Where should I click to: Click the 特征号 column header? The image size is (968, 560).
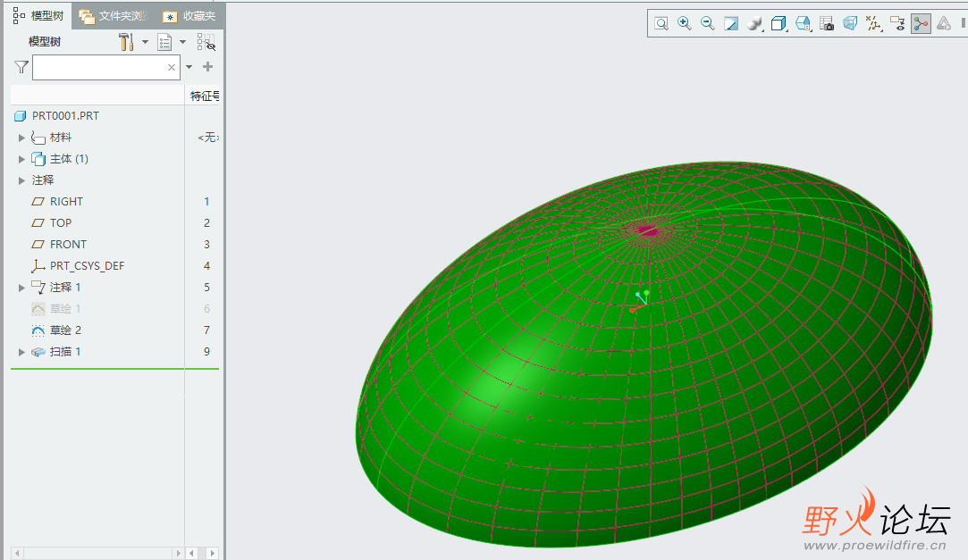(204, 96)
